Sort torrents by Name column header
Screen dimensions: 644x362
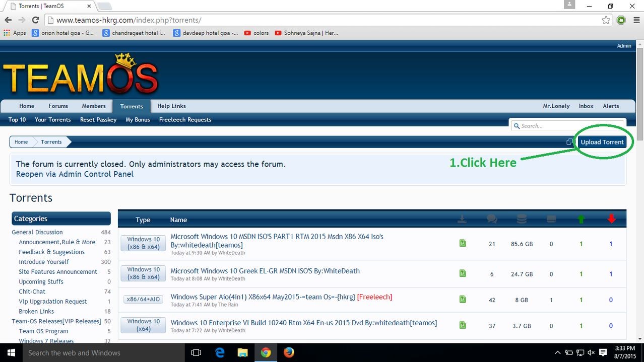[178, 220]
